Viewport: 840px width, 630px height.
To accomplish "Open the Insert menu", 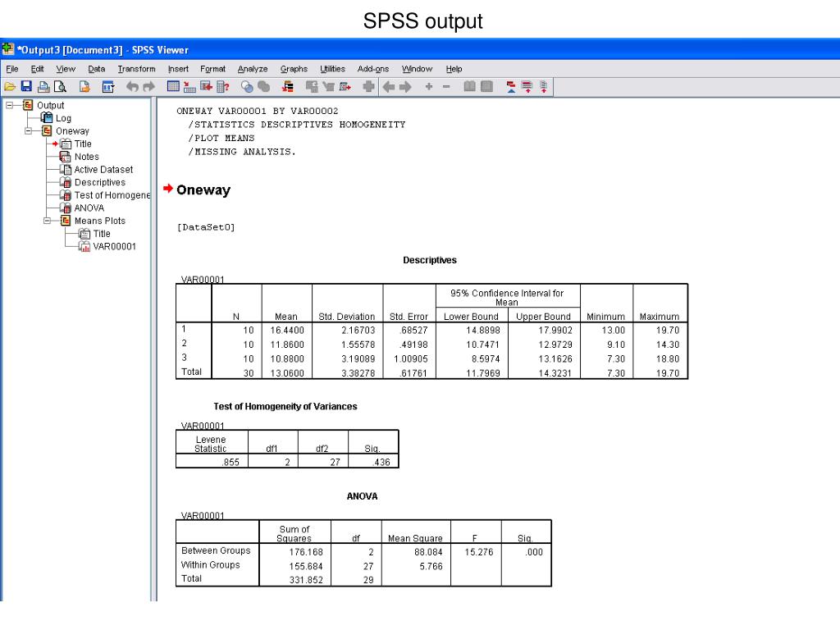I will click(x=178, y=69).
